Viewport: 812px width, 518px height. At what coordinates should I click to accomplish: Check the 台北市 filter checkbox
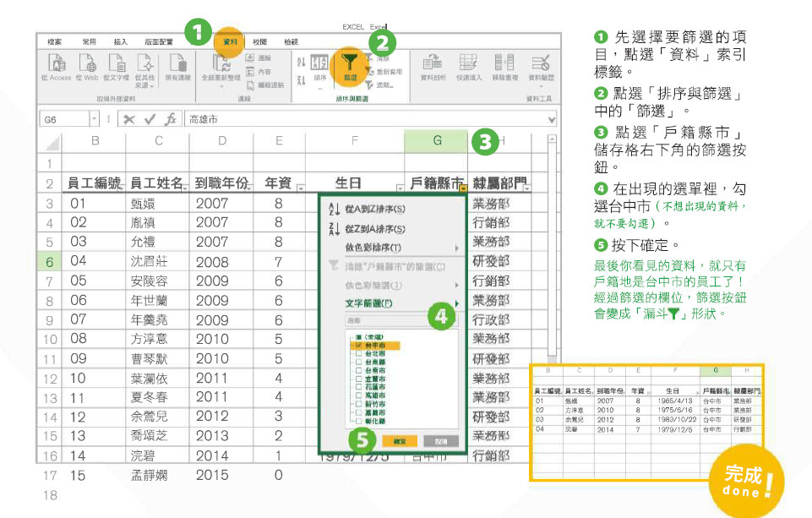(x=358, y=354)
